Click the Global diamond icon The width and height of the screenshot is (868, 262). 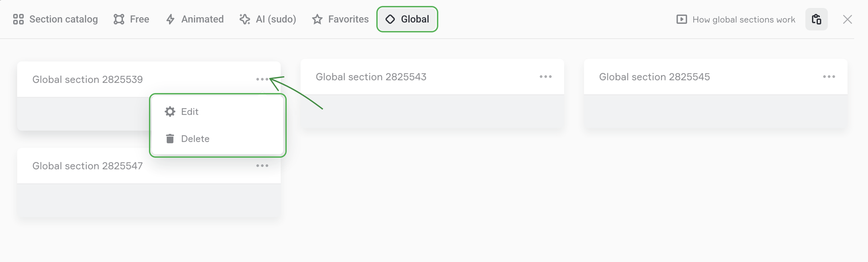[x=390, y=19]
